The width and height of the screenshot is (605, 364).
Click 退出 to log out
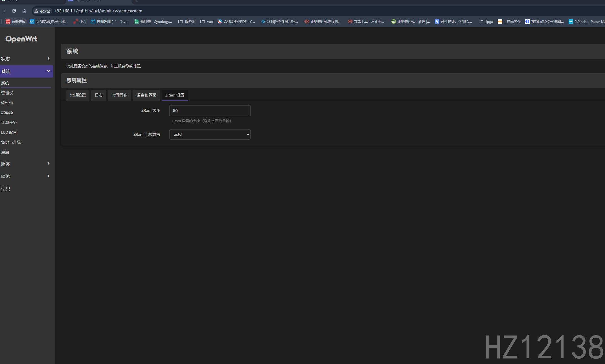point(6,189)
